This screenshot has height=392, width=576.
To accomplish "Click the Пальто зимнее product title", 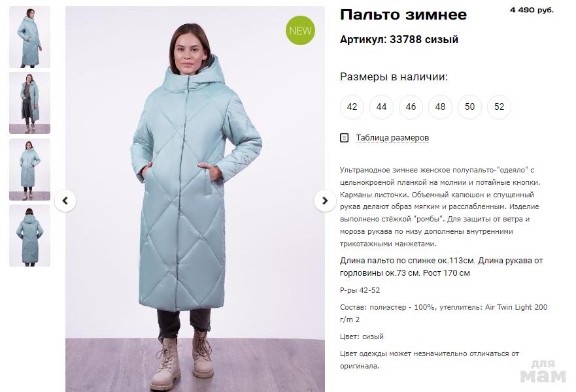I will pyautogui.click(x=403, y=15).
